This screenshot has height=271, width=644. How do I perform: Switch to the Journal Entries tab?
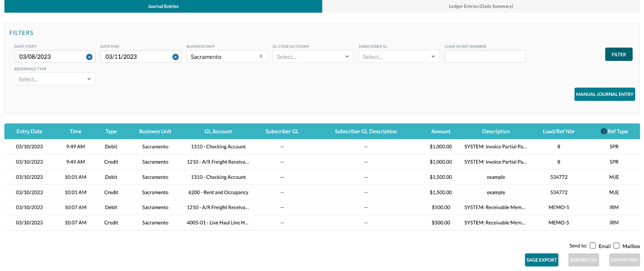(163, 6)
